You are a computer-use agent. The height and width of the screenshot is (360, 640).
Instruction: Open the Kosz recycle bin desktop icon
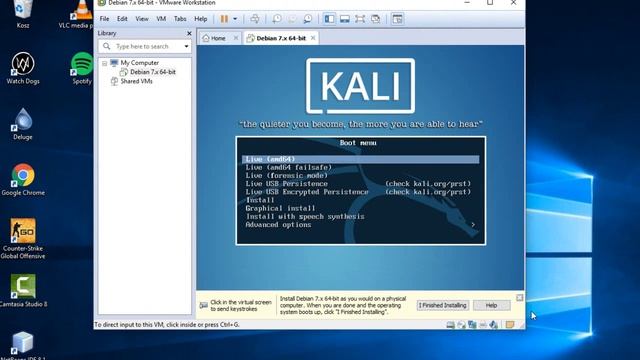(23, 14)
